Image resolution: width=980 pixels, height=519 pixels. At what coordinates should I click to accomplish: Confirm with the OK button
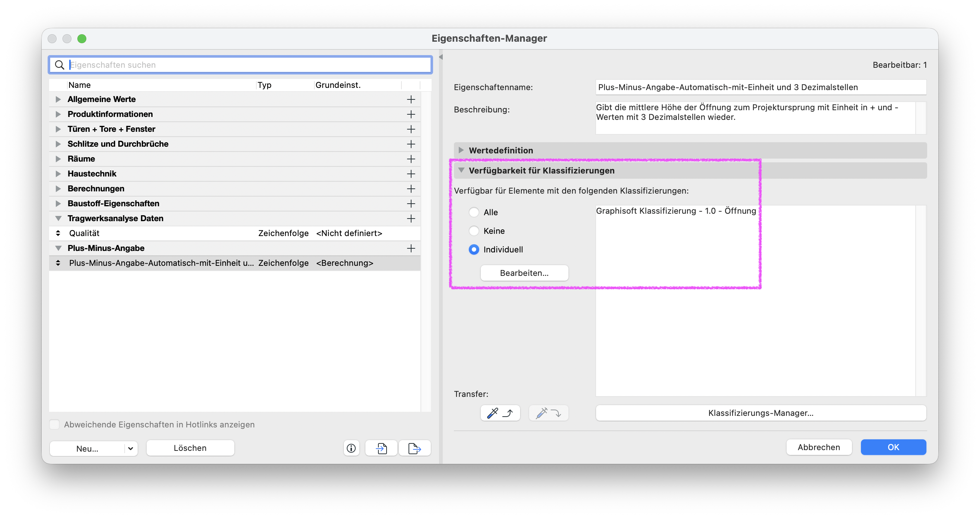coord(893,447)
